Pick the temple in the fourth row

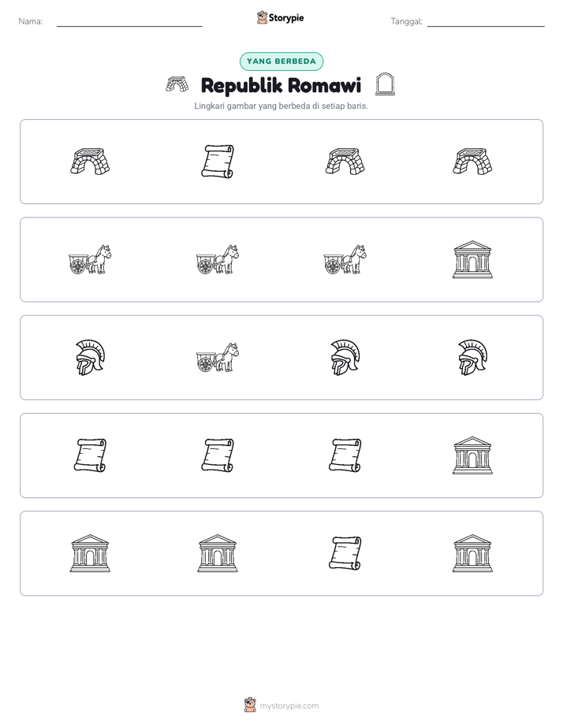click(472, 455)
